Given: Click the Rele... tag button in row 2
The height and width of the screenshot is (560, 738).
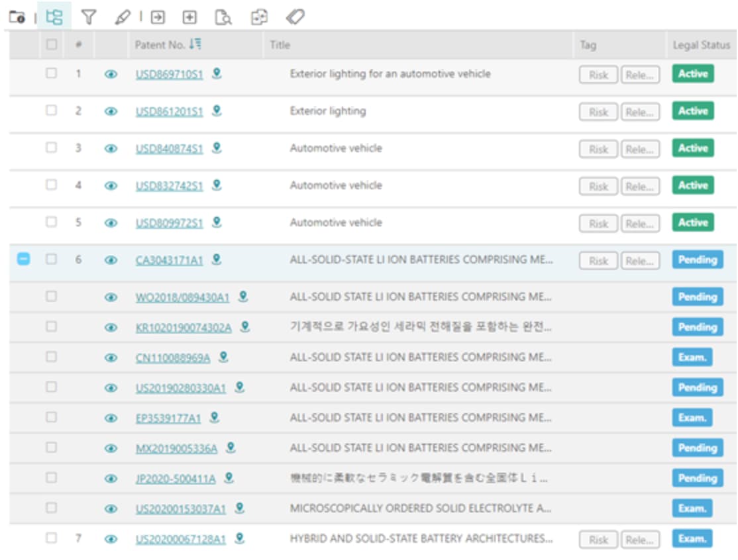Looking at the screenshot, I should [x=640, y=112].
